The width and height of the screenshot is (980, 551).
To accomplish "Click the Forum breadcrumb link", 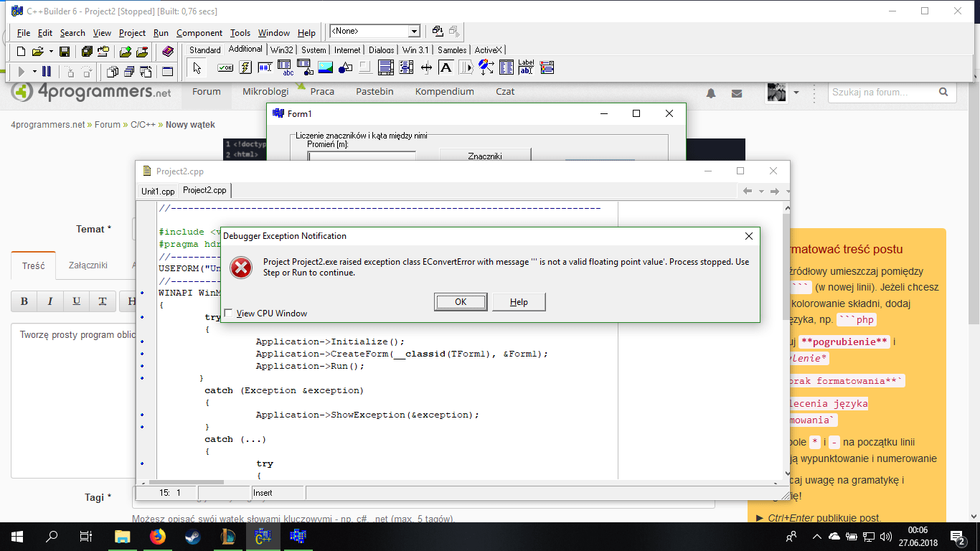I will tap(108, 125).
